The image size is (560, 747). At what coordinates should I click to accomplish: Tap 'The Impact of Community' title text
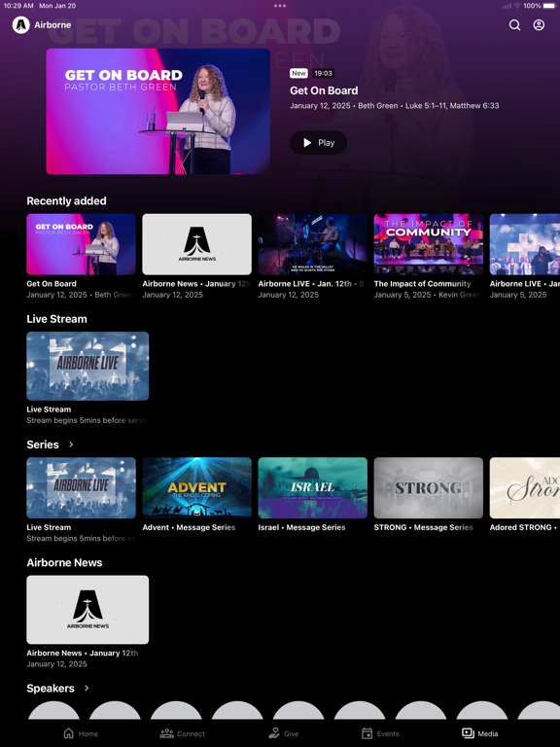coord(422,283)
